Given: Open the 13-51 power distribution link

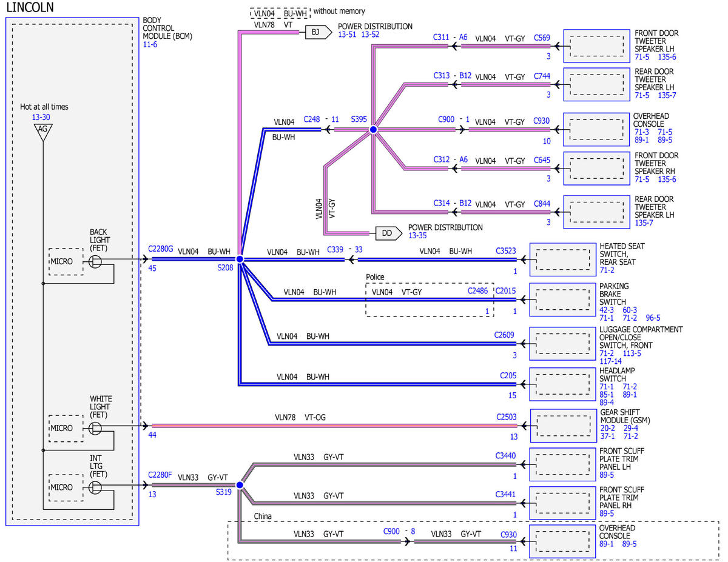Looking at the screenshot, I should coord(348,35).
